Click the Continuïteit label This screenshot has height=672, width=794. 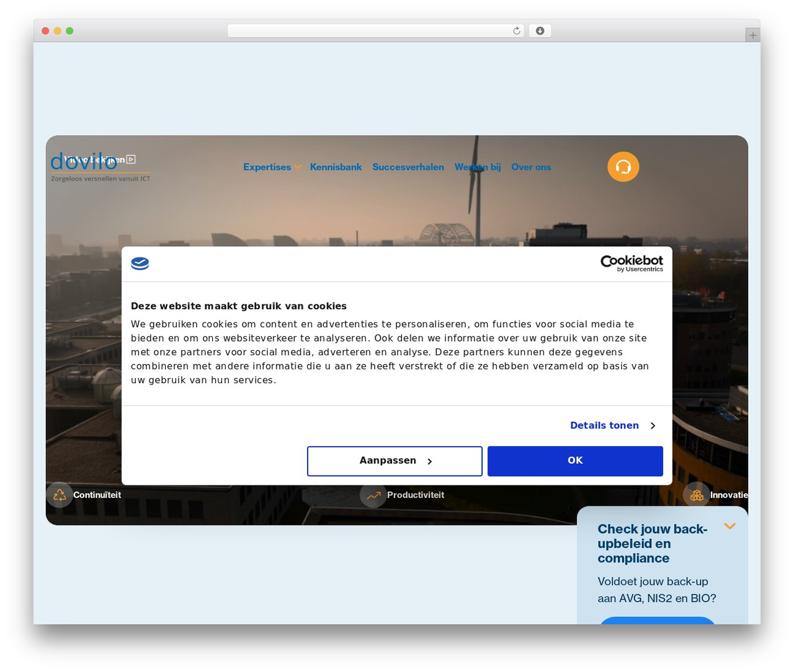point(97,495)
